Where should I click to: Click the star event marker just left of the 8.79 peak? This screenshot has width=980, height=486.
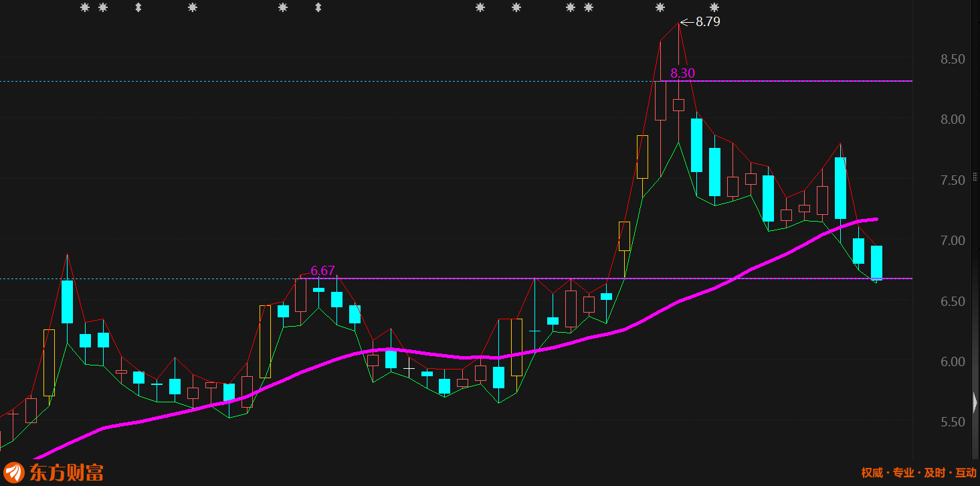[x=660, y=7]
